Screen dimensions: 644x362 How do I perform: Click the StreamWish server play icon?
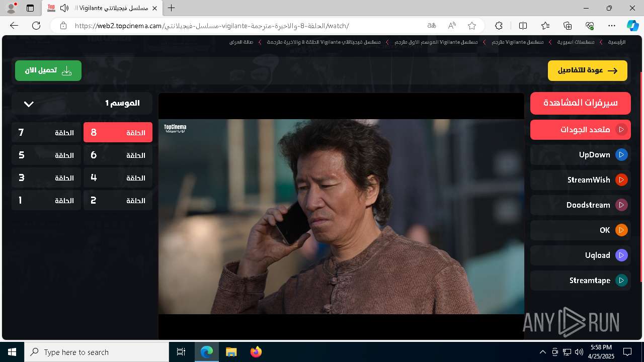point(622,180)
